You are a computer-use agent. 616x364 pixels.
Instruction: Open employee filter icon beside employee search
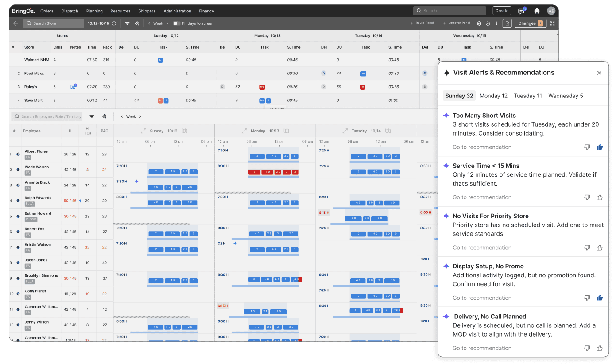pyautogui.click(x=92, y=116)
